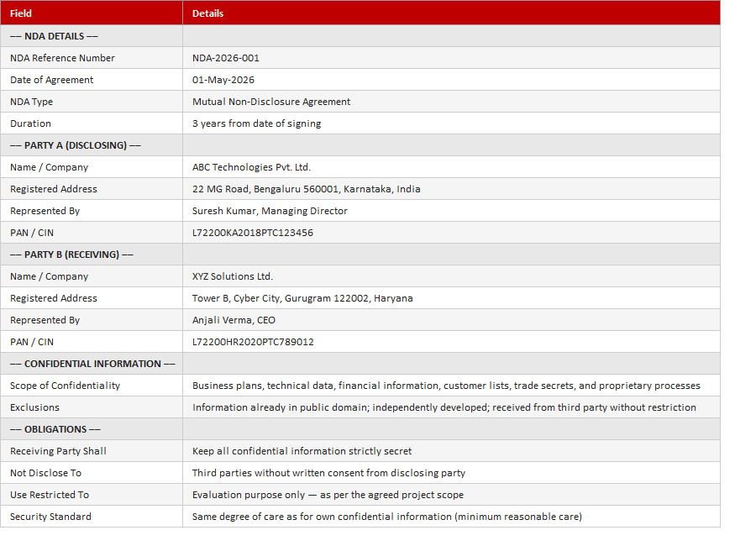
Task: Click the 'Field' column header
Action: [x=92, y=13]
